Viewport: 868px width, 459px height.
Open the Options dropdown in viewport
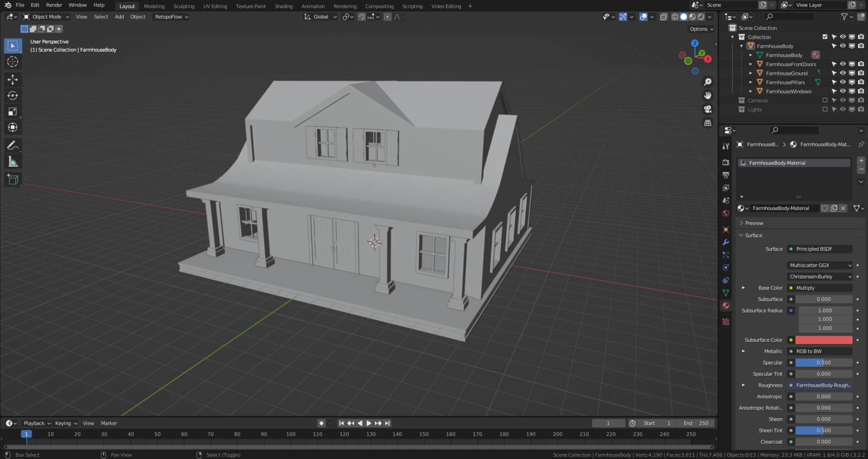click(x=701, y=29)
